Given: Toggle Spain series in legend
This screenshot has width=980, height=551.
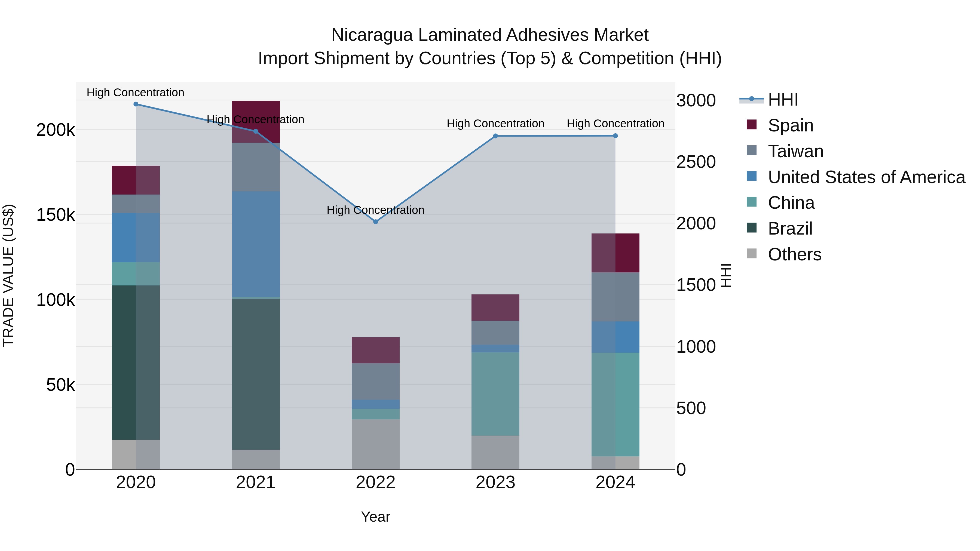Looking at the screenshot, I should pyautogui.click(x=780, y=125).
